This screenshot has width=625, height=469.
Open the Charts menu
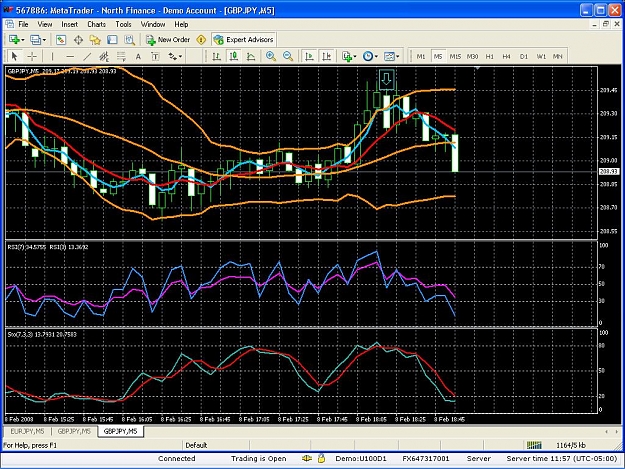[x=96, y=24]
